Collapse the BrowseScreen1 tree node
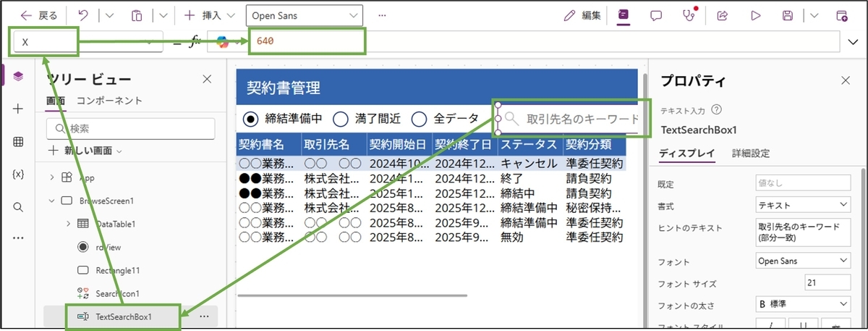 52,201
